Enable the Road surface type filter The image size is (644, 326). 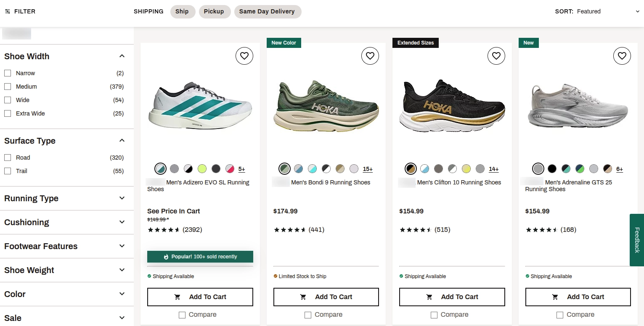7,157
